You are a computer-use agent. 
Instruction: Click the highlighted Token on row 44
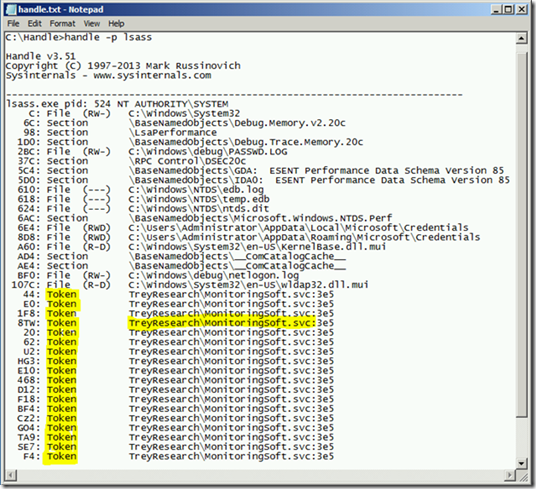[x=62, y=295]
